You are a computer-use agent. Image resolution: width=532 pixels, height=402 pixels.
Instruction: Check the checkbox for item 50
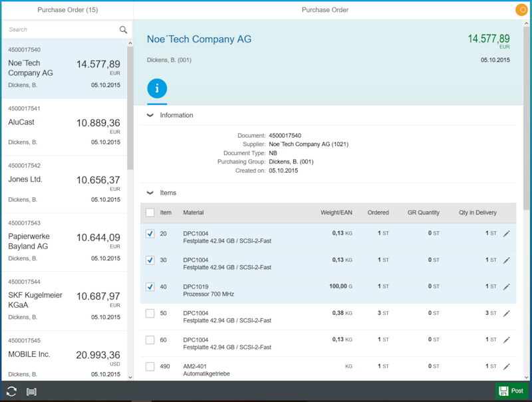(150, 314)
